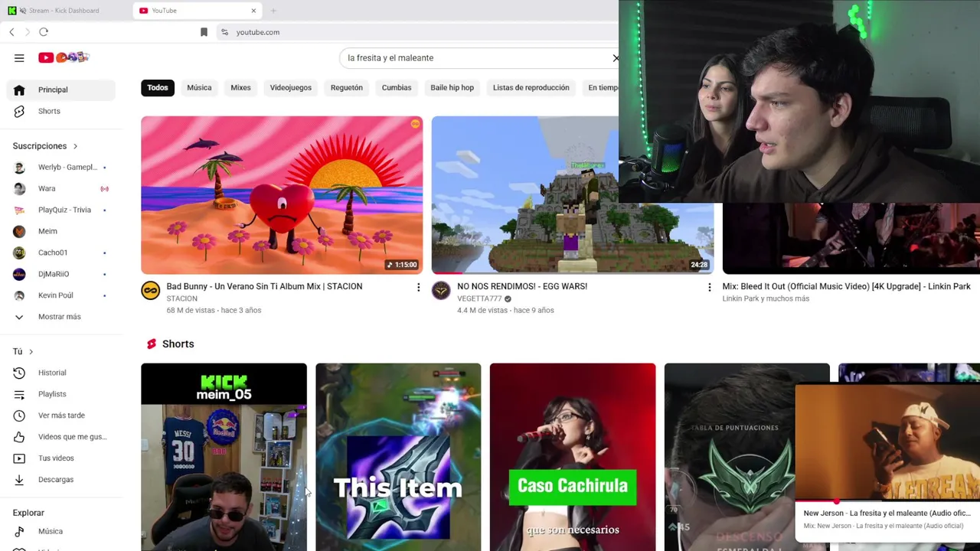Go back in browser navigation
Viewport: 980px width, 551px height.
11,32
